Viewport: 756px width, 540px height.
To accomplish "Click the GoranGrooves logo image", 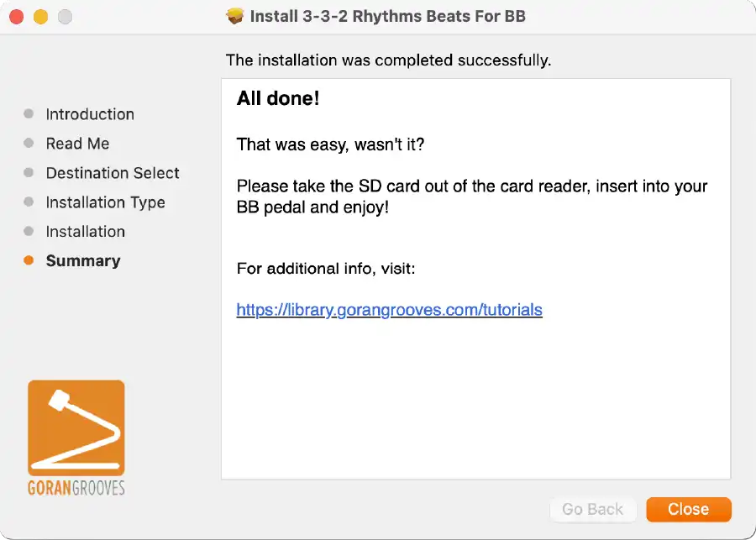I will [x=76, y=438].
